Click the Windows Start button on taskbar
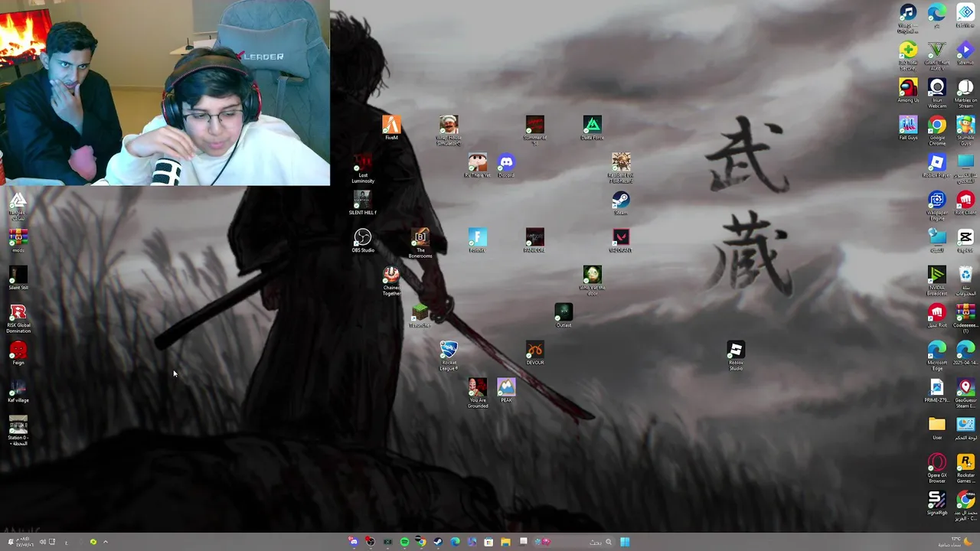 [625, 542]
